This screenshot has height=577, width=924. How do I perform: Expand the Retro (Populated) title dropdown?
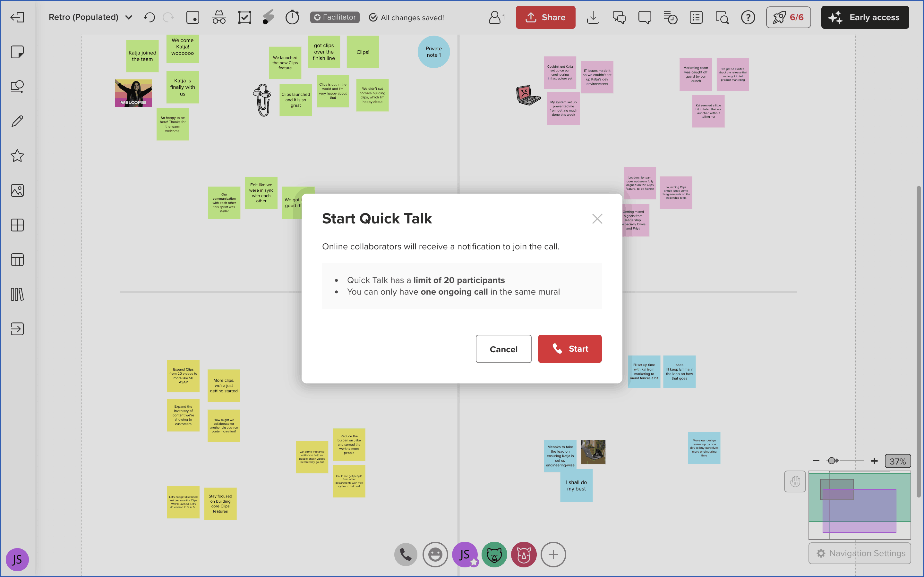(129, 17)
